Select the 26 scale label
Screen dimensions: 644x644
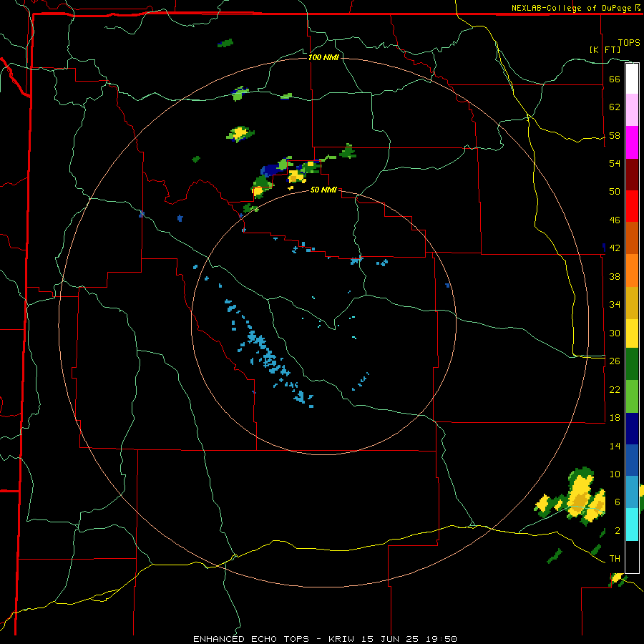tap(615, 361)
